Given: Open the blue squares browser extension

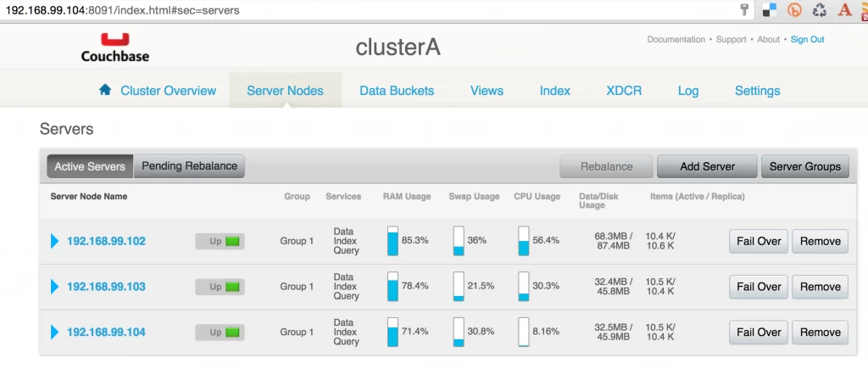Looking at the screenshot, I should click(770, 10).
